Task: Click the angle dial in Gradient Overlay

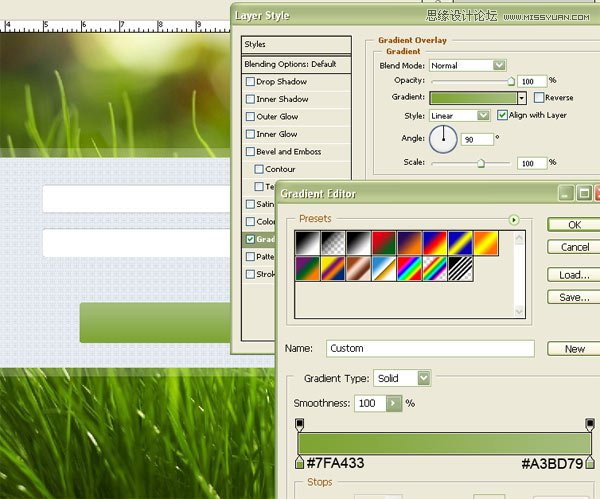Action: tap(443, 139)
